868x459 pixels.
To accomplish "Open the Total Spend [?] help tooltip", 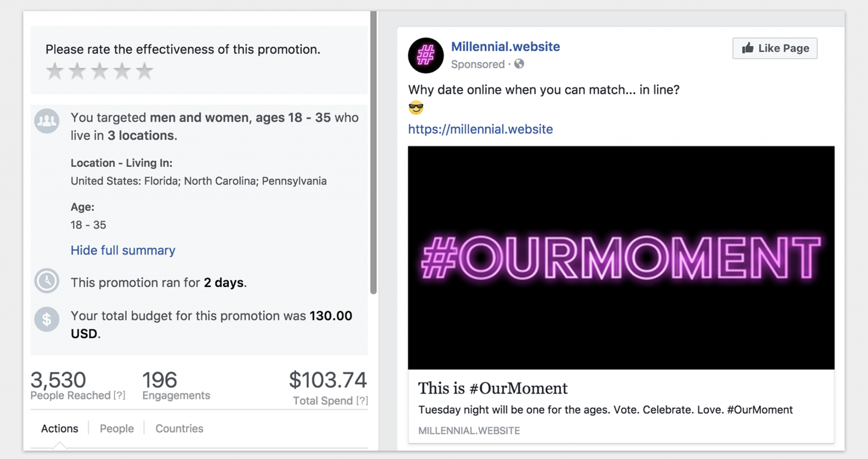I will pos(362,401).
